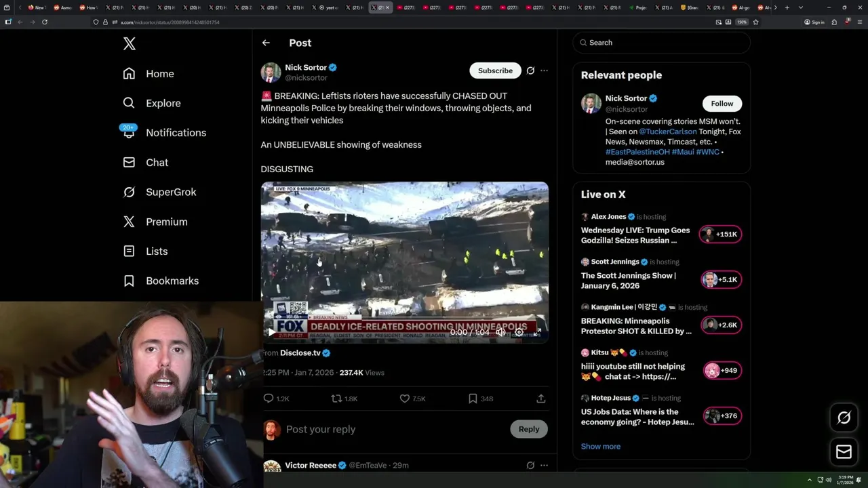The image size is (868, 488).
Task: Open the video settings gear
Action: pos(519,332)
